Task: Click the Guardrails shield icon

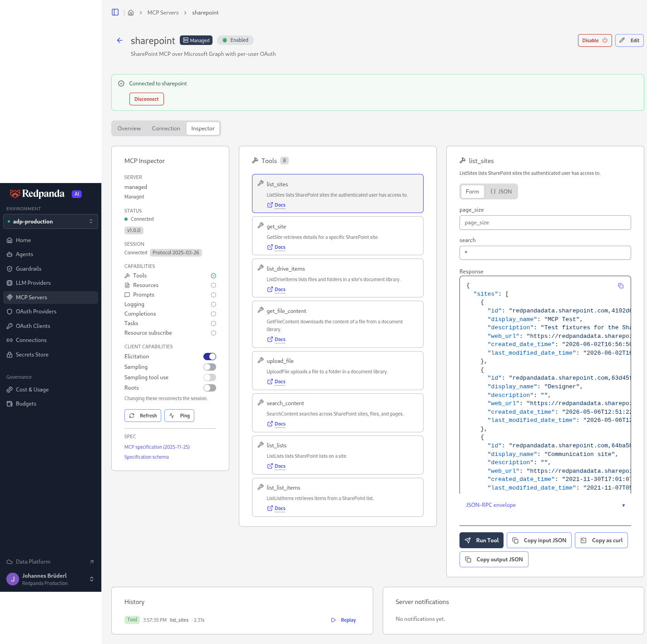Action: coord(10,269)
